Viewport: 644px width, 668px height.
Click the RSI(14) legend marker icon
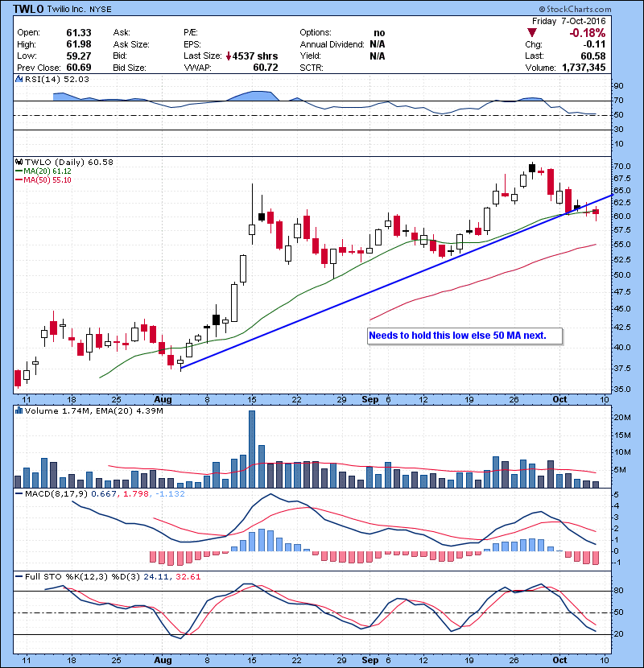pyautogui.click(x=20, y=79)
